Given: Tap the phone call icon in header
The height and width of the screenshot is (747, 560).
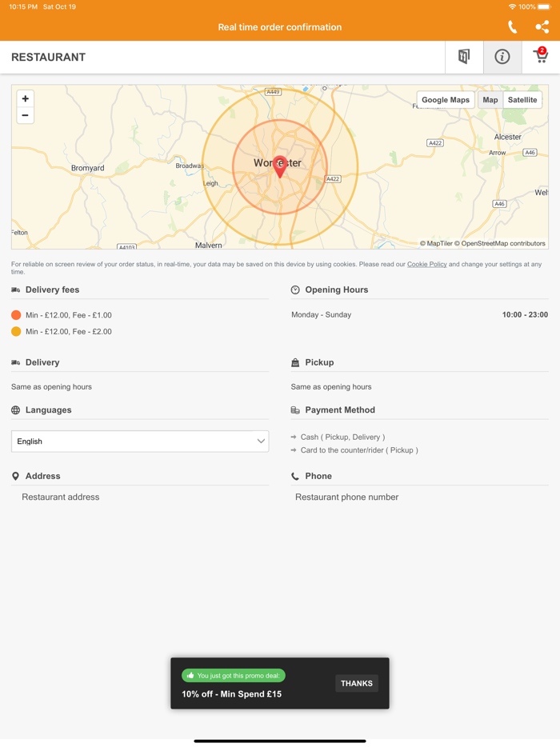Looking at the screenshot, I should tap(512, 27).
